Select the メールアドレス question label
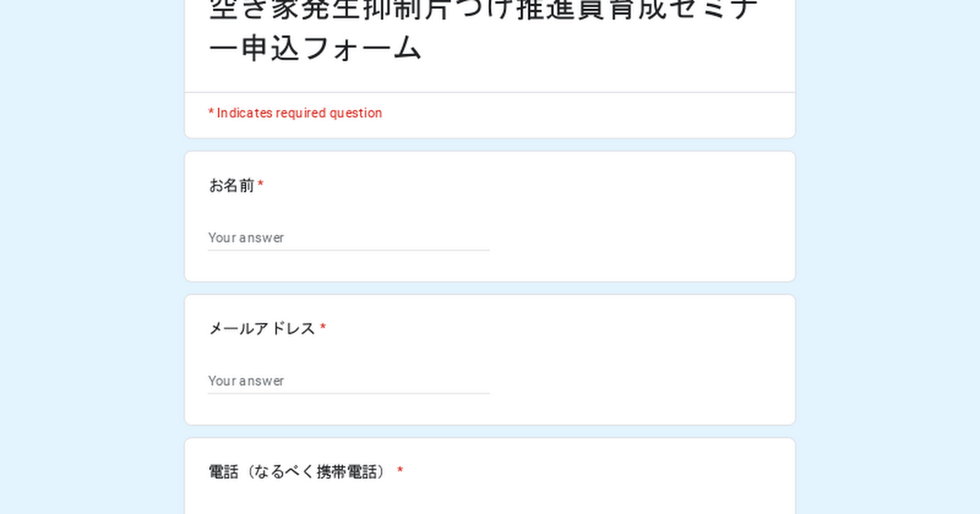This screenshot has height=514, width=980. click(x=262, y=329)
